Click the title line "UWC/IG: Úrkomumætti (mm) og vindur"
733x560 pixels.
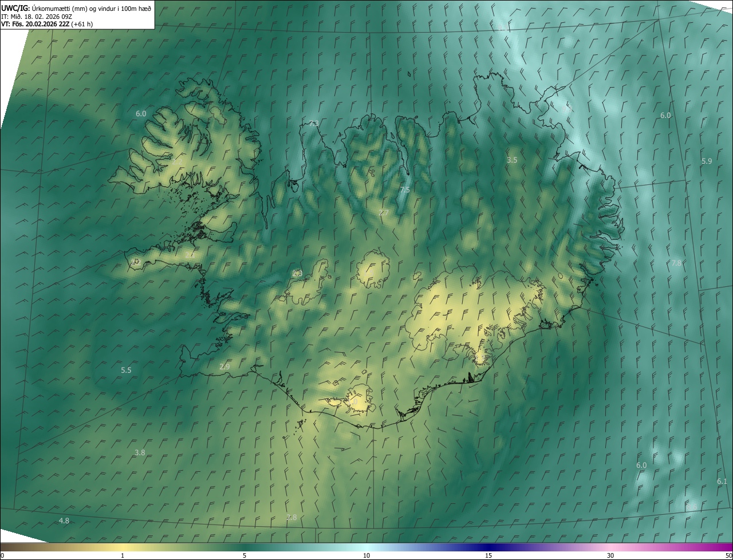(x=76, y=8)
